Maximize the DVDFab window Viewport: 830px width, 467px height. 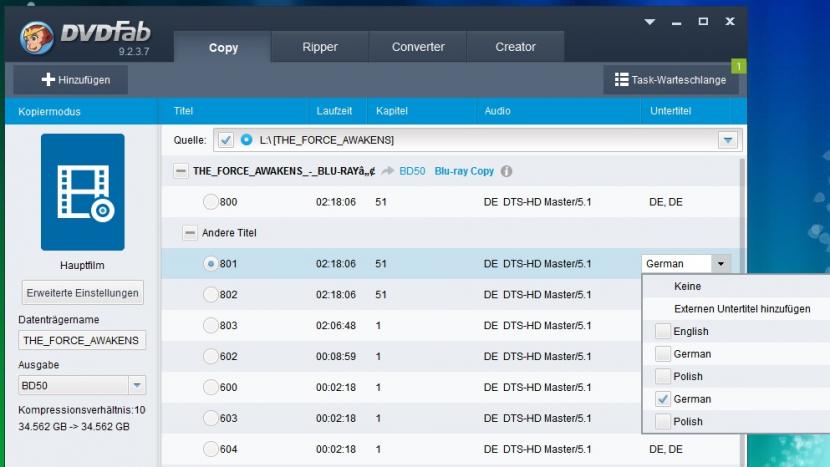pyautogui.click(x=703, y=21)
